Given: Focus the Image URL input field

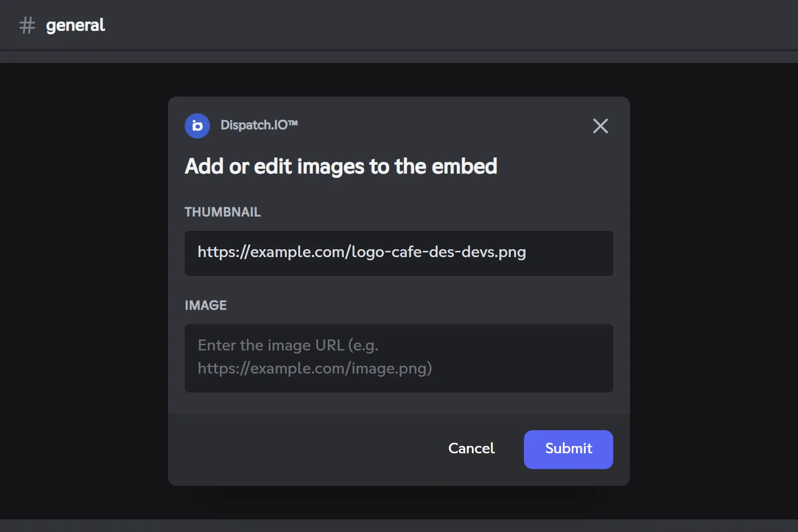Looking at the screenshot, I should coord(399,358).
